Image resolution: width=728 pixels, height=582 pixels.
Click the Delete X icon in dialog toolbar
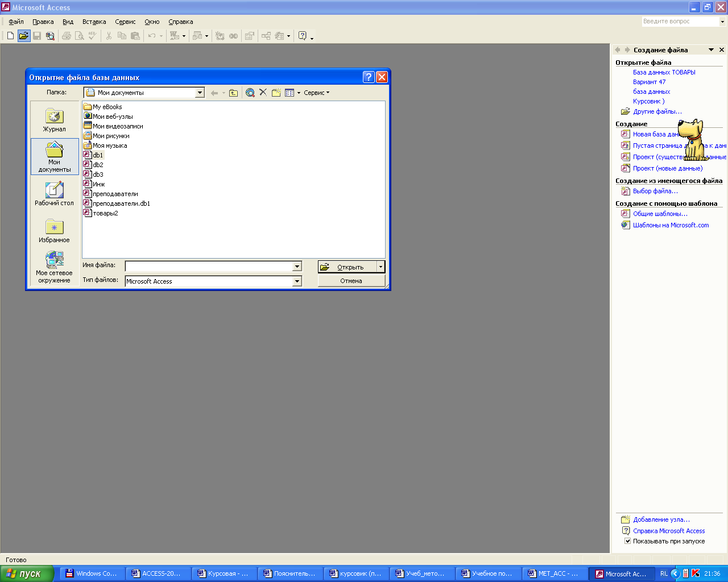pyautogui.click(x=263, y=93)
